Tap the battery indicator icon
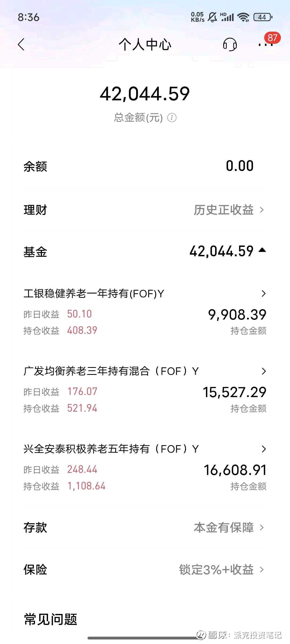Viewport: 290px width, 644px height. point(263,17)
